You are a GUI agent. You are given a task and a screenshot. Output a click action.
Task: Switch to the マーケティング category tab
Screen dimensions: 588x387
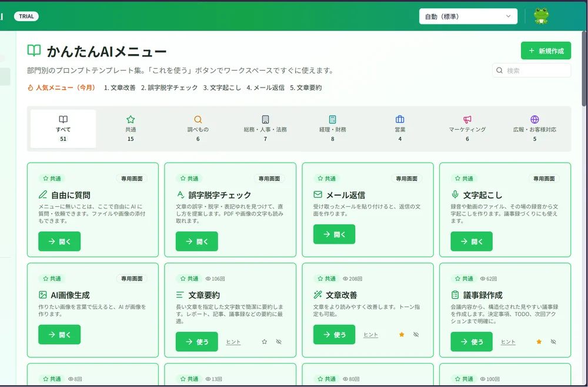[467, 129]
